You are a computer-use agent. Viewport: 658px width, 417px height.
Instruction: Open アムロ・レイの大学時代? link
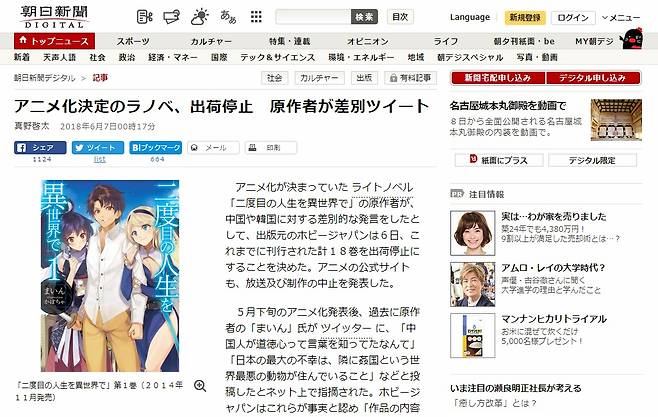553,268
